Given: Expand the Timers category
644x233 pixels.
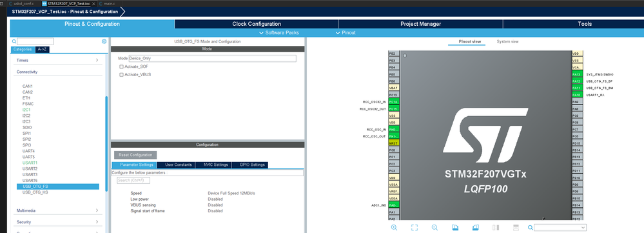Looking at the screenshot, I should 57,60.
